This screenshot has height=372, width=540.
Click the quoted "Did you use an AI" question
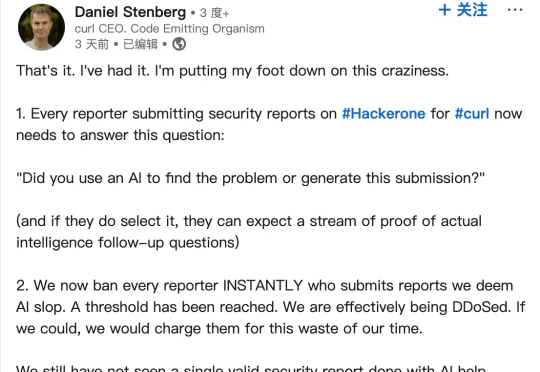[250, 178]
